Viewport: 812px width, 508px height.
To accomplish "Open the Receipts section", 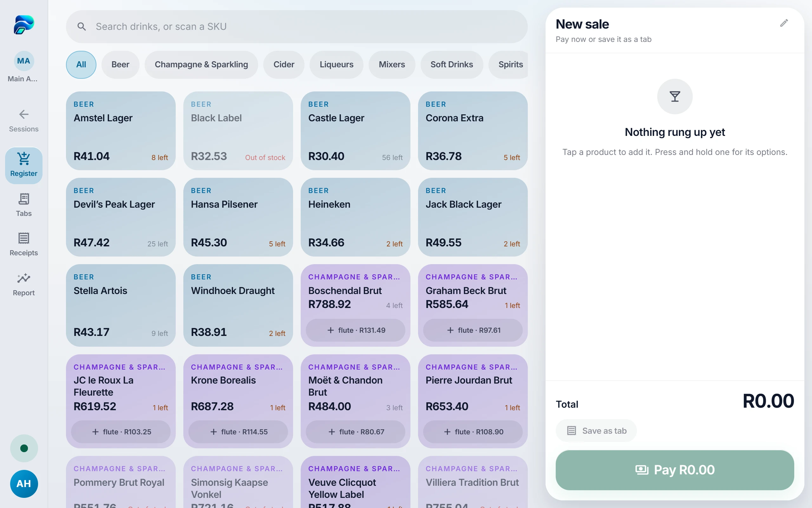I will point(23,244).
